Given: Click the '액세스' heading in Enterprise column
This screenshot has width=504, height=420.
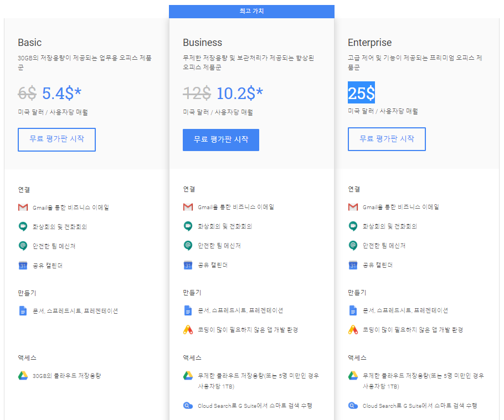Looking at the screenshot, I should (357, 357).
